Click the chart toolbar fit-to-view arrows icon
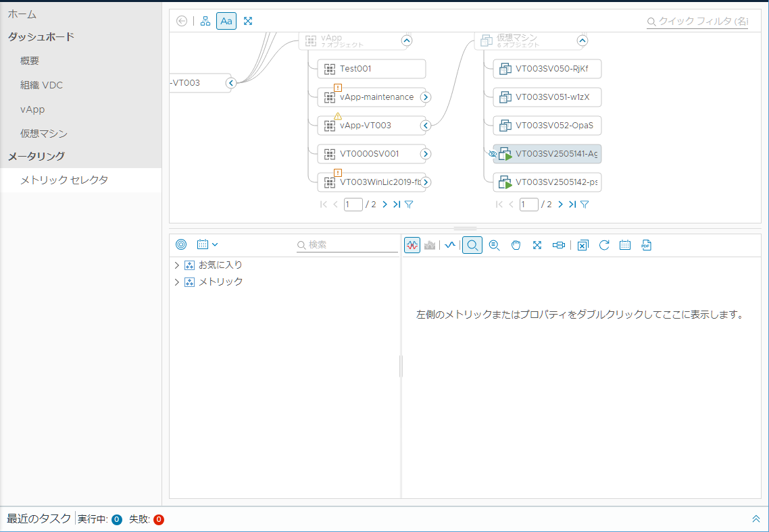The height and width of the screenshot is (532, 769). point(537,245)
